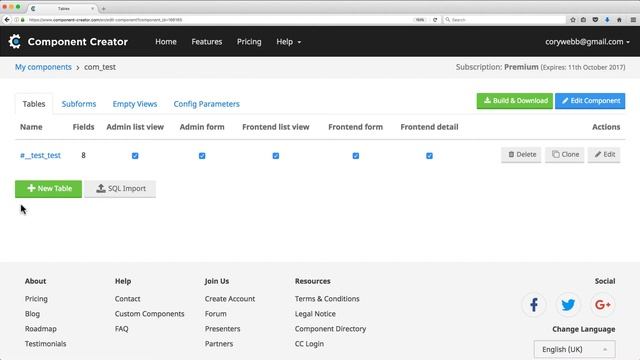Click the Build & Download button

(515, 101)
